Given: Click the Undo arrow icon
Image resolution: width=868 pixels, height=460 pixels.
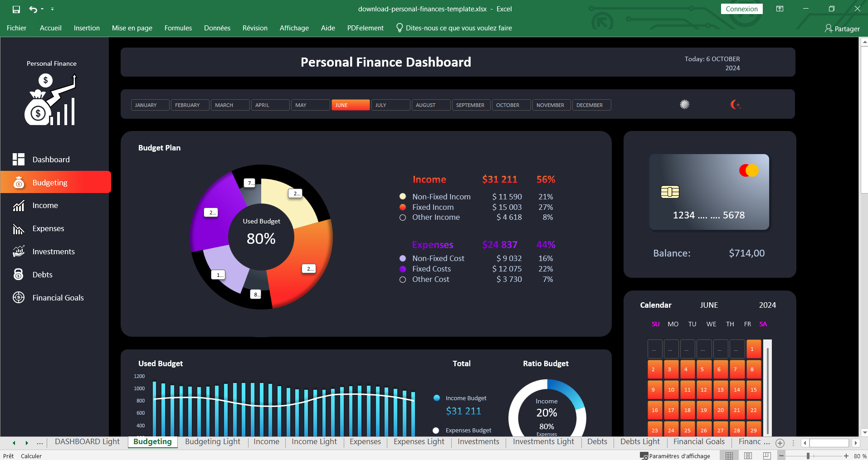Looking at the screenshot, I should (33, 9).
